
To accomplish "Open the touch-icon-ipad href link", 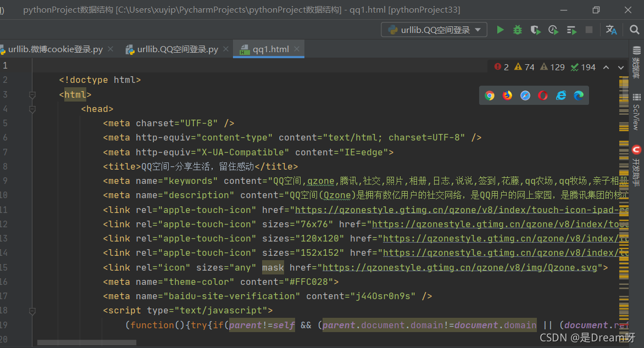I will coord(462,210).
